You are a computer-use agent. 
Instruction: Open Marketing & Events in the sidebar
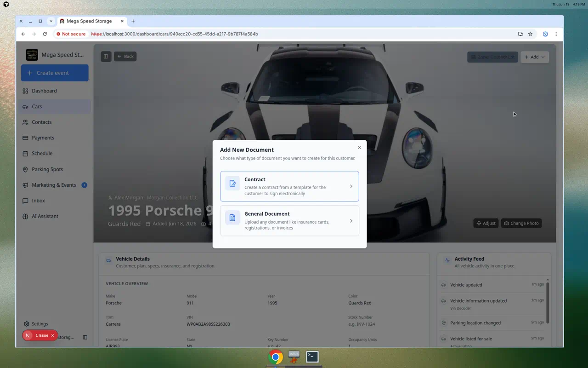(55, 185)
